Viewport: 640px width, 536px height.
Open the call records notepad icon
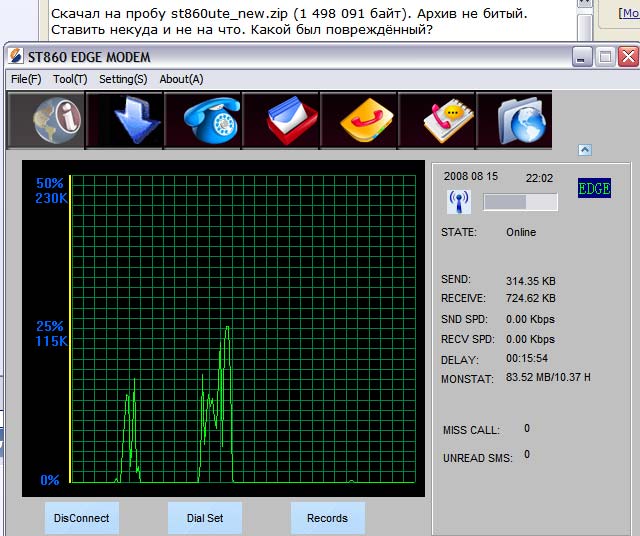437,120
